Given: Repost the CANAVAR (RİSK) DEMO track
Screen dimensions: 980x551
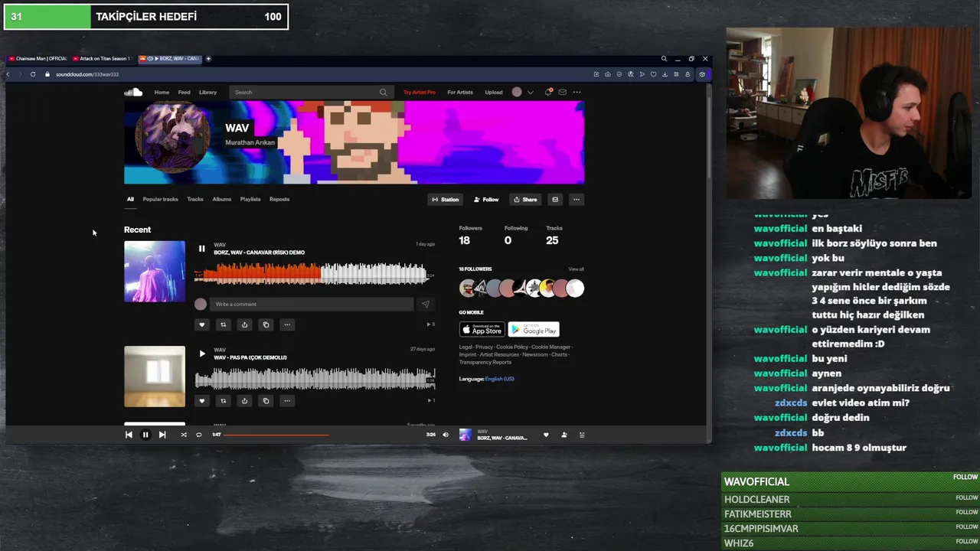Looking at the screenshot, I should (224, 324).
